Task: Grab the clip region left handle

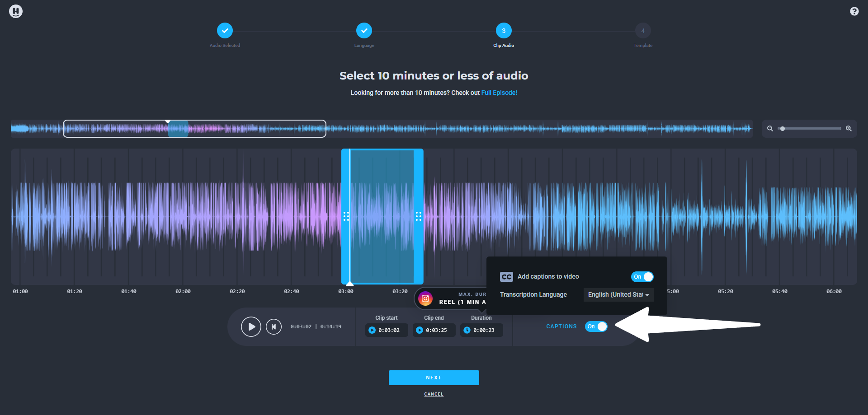Action: click(346, 216)
